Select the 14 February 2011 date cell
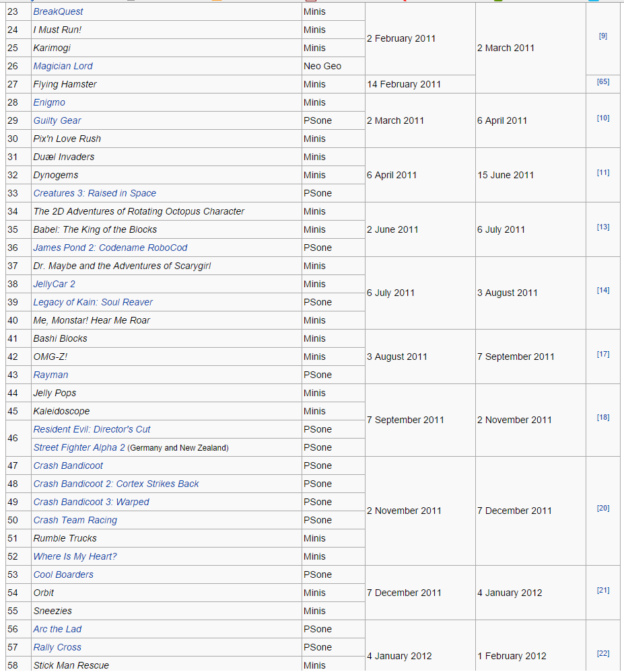This screenshot has height=672, width=624. click(x=420, y=85)
